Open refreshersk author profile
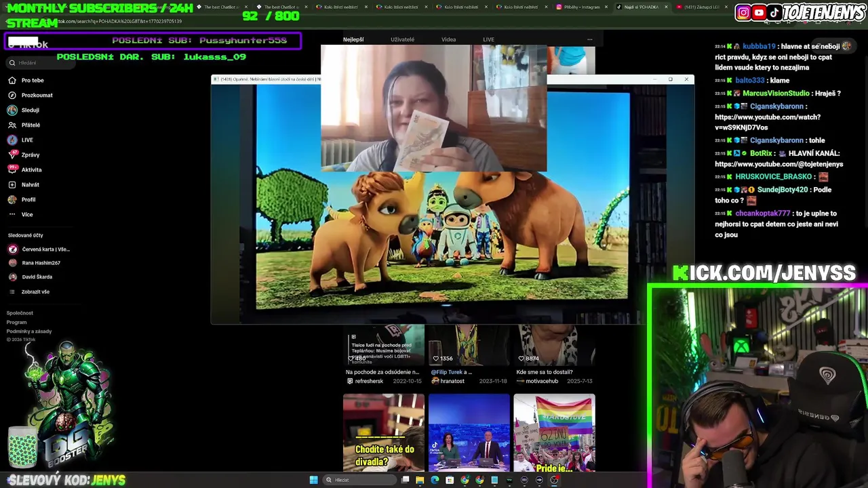Screen dimensions: 868x488 point(369,381)
